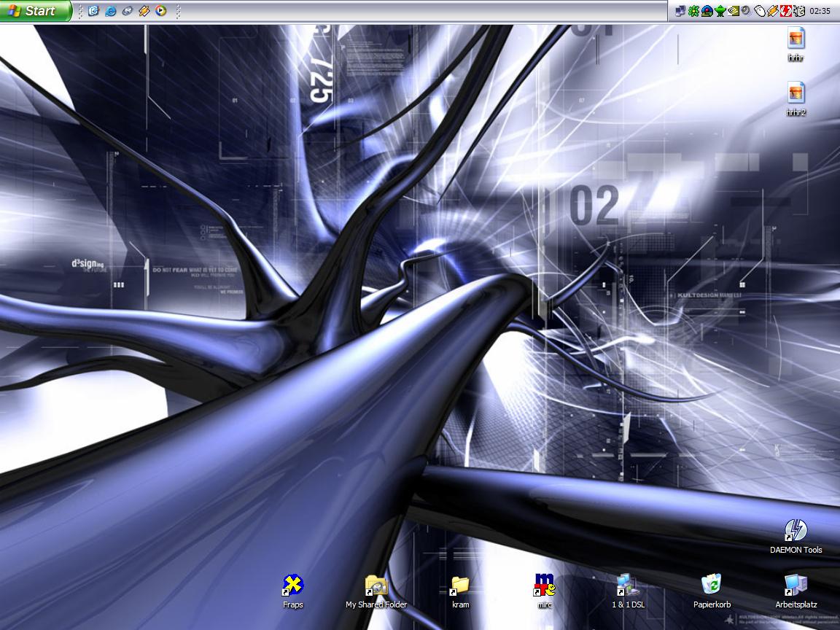Launch Windows Media Player from Quick Launch
This screenshot has height=630, width=840.
[x=161, y=11]
